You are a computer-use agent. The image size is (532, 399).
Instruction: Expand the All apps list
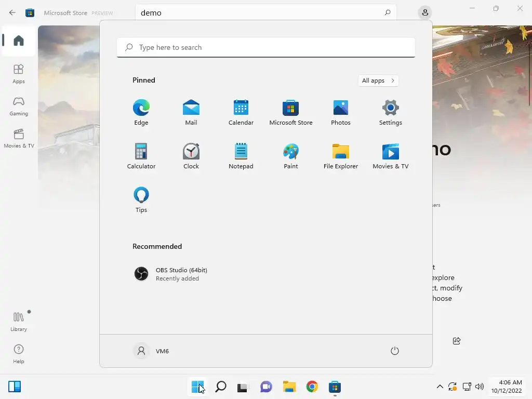pos(378,81)
